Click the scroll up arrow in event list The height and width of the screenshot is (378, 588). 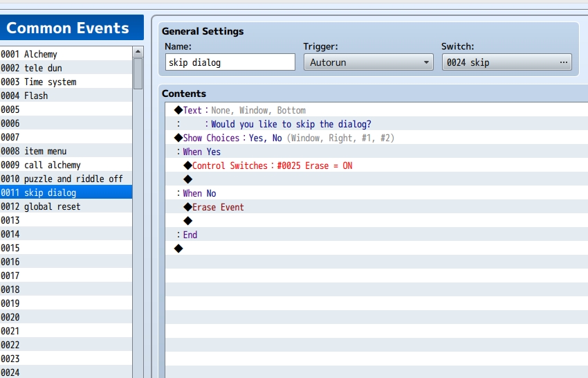pyautogui.click(x=138, y=52)
